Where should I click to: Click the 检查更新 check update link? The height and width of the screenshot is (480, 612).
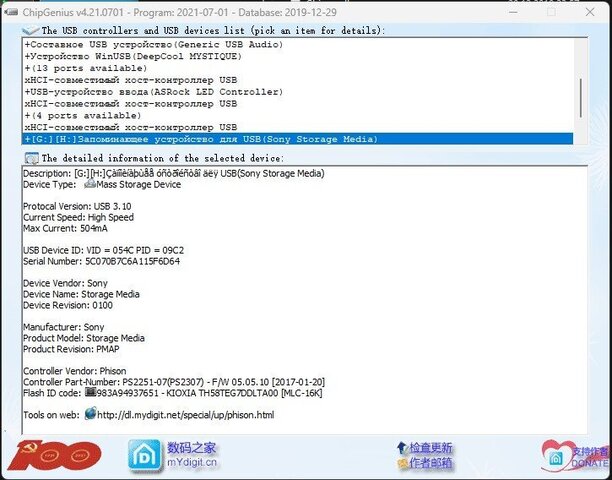431,447
